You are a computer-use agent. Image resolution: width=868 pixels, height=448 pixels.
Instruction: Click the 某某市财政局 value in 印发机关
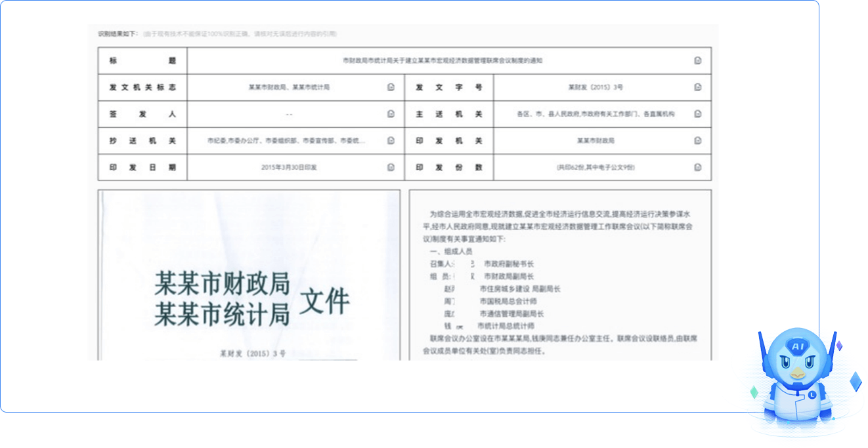[596, 140]
